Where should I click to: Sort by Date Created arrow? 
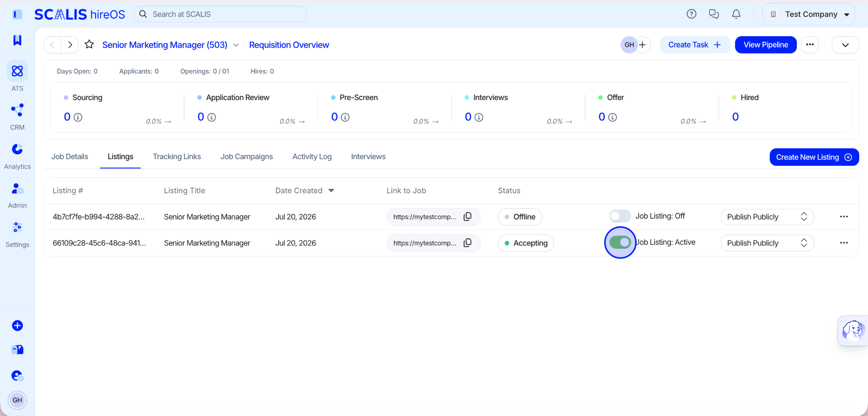pyautogui.click(x=332, y=191)
